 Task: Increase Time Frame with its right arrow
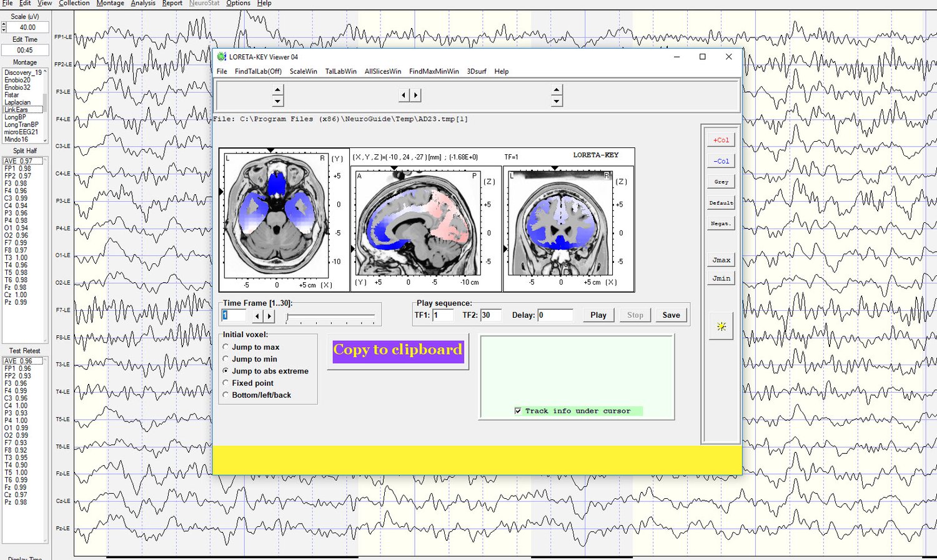(x=270, y=316)
